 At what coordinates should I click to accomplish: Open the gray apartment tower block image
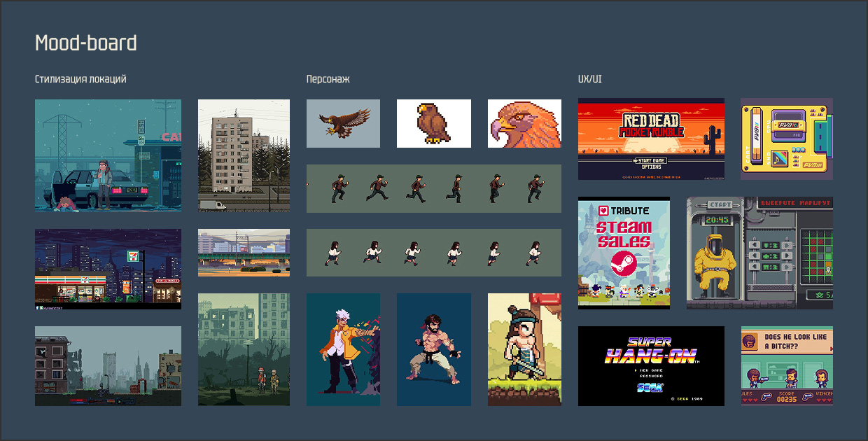[244, 155]
